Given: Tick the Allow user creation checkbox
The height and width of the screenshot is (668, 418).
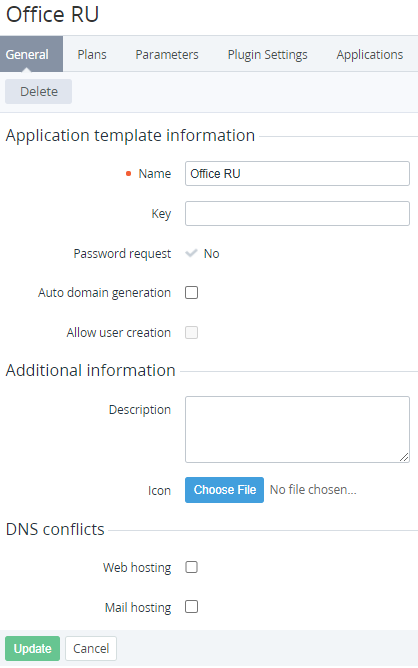Looking at the screenshot, I should [x=191, y=332].
